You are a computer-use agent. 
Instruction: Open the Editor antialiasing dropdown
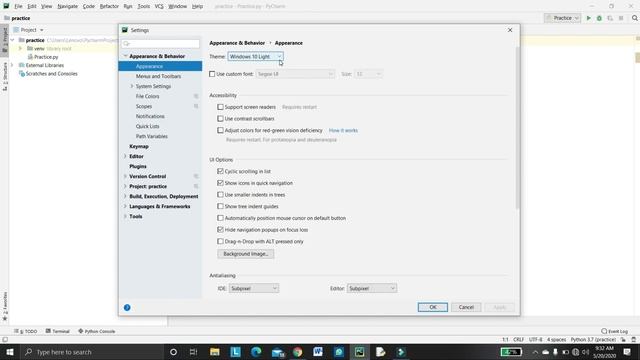(371, 288)
